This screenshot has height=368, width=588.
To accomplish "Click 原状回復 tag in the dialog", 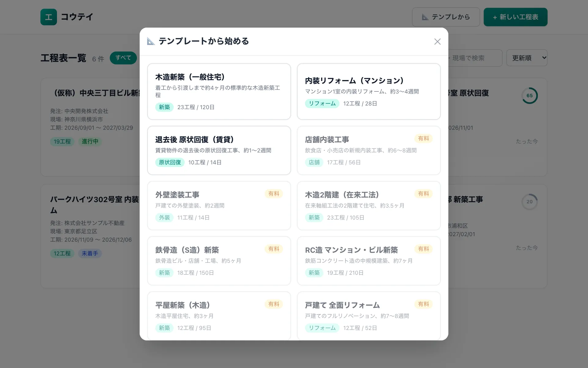I will [x=170, y=162].
